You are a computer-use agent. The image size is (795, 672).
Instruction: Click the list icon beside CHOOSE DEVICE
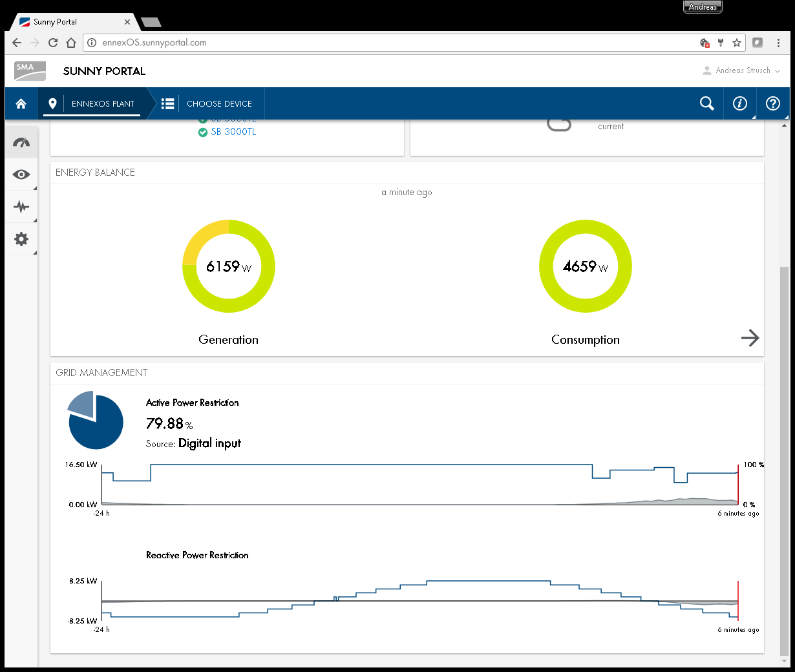click(167, 103)
